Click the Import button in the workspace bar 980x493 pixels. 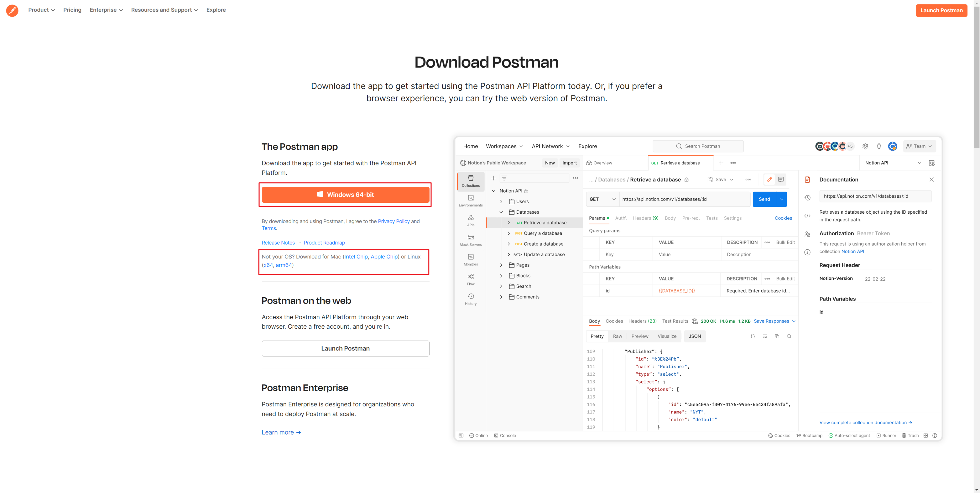pyautogui.click(x=569, y=163)
